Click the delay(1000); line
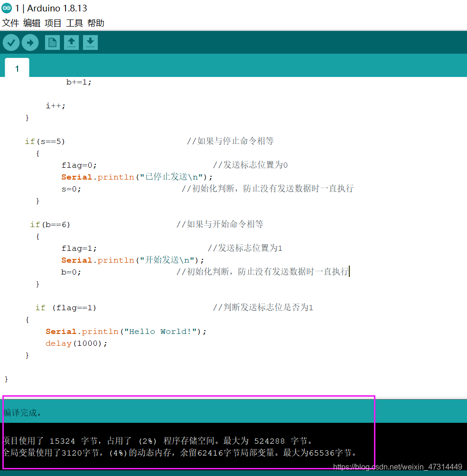 [76, 343]
